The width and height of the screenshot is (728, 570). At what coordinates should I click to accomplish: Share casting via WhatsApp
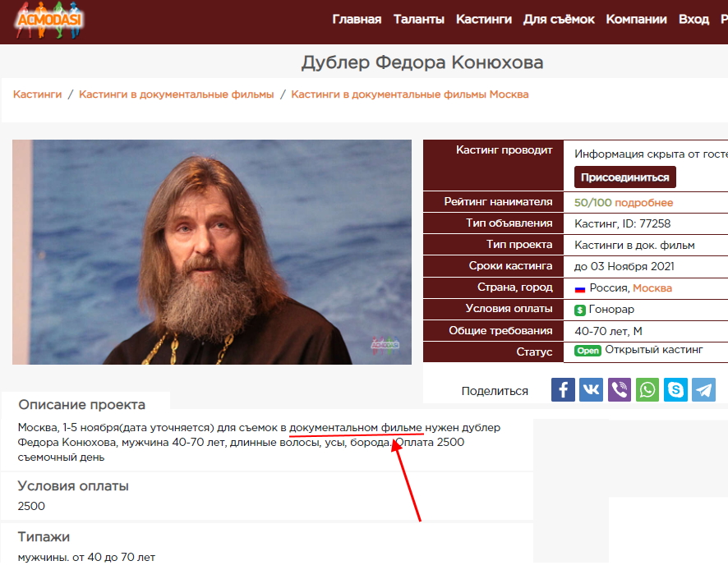647,389
